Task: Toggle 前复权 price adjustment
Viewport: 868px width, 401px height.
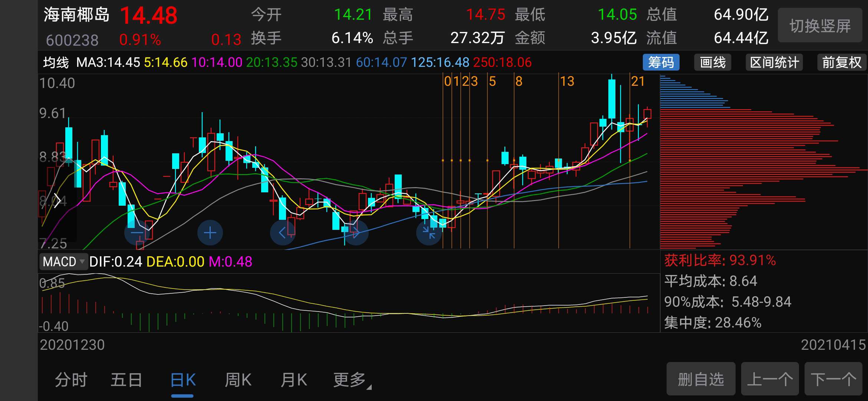Action: [x=841, y=62]
